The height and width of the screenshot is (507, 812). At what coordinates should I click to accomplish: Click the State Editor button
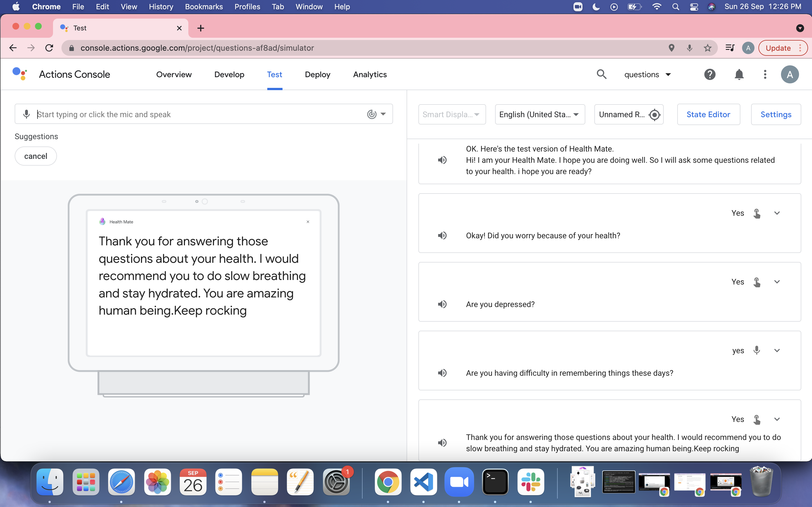pyautogui.click(x=708, y=114)
